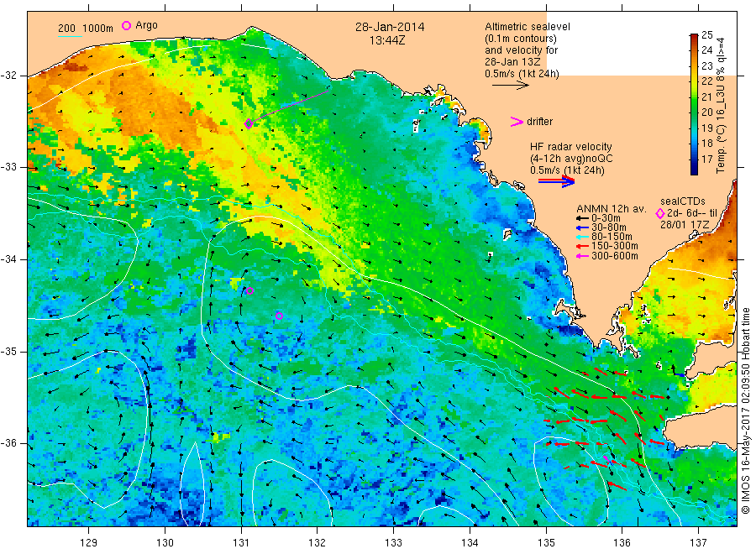Click the 137 longitude axis label
This screenshot has height=554, width=756.
click(699, 543)
